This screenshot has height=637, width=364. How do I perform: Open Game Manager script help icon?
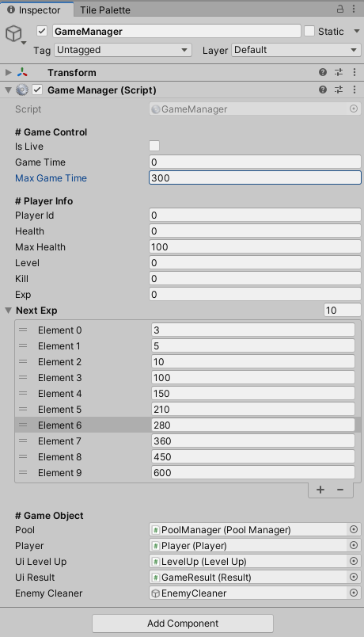[x=323, y=90]
